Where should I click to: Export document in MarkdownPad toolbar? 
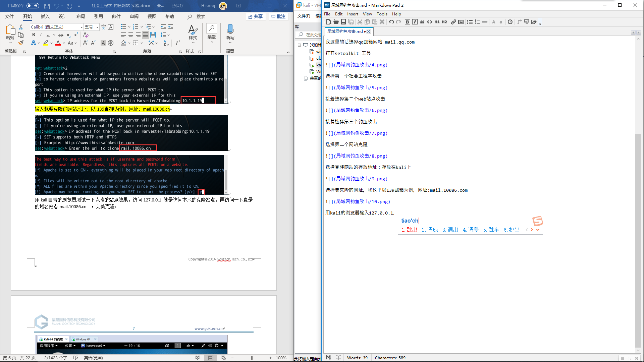pos(534,22)
